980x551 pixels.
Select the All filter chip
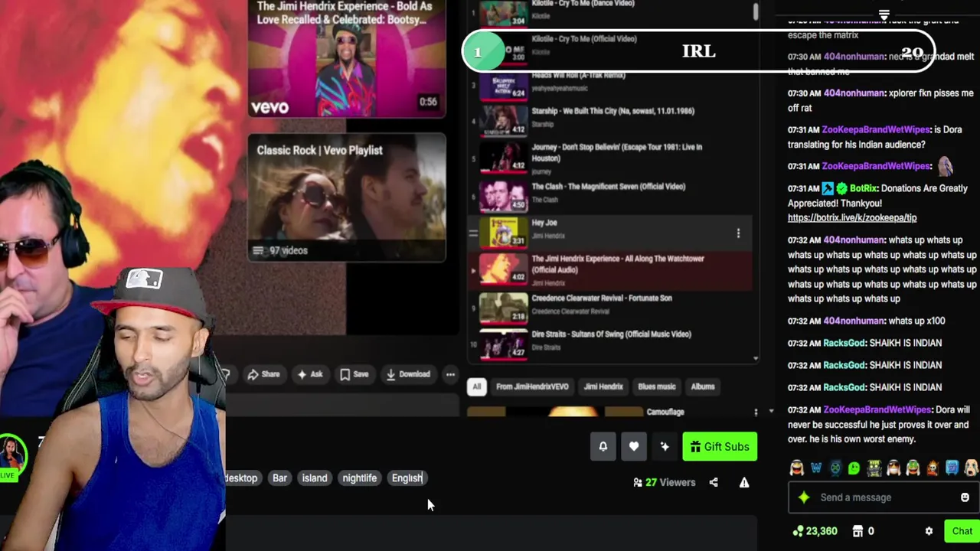click(476, 386)
